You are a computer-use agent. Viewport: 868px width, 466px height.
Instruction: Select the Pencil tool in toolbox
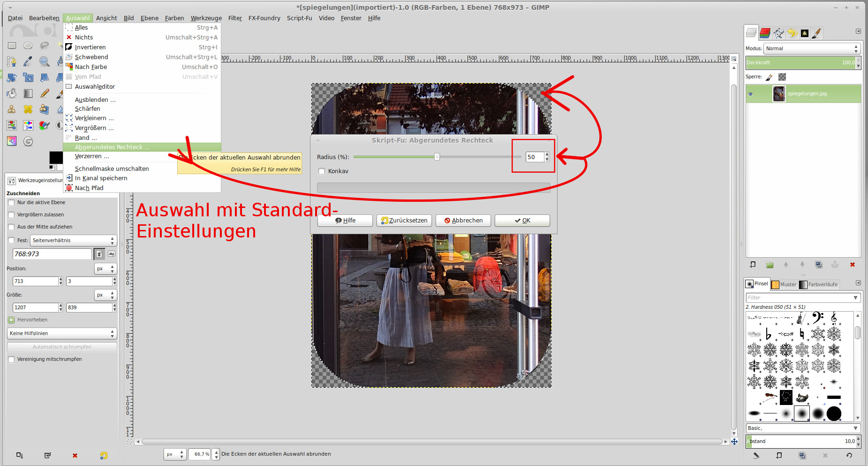(x=45, y=93)
